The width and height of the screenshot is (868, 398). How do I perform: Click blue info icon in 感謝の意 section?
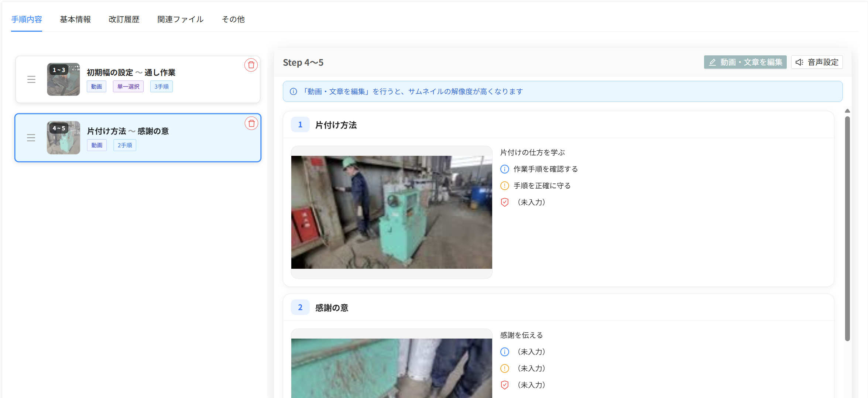coord(504,352)
